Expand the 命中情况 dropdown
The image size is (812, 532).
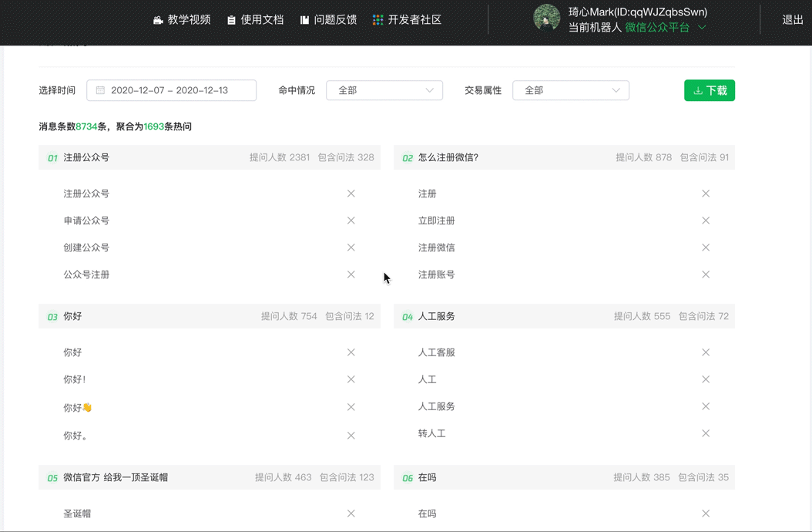point(384,90)
